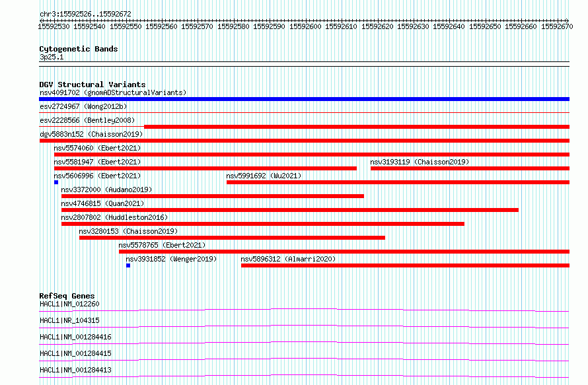The image size is (588, 385).
Task: Click ruler position 15592580
Action: coord(233,26)
